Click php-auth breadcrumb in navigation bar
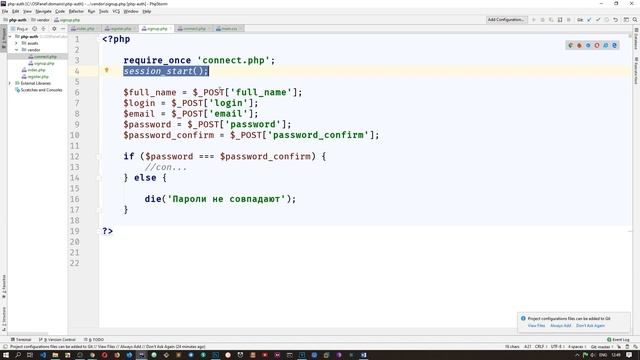Screen dimensions: 640x360 pos(15,20)
